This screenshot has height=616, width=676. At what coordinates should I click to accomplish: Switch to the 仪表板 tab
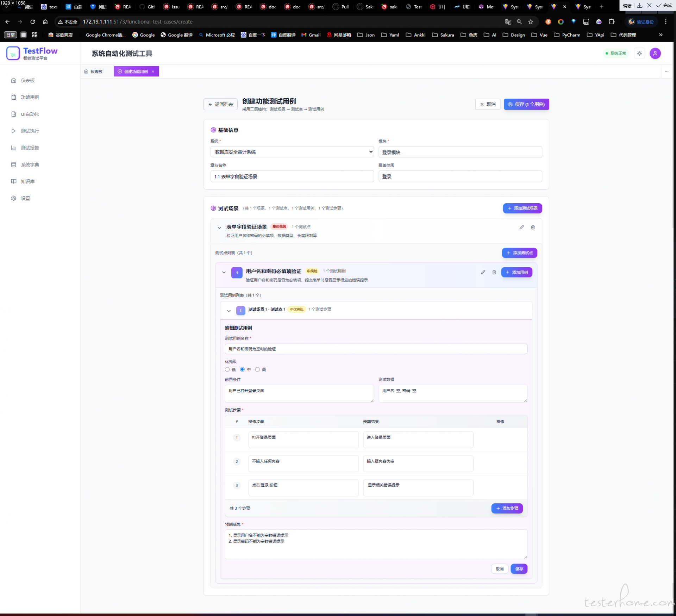(94, 71)
